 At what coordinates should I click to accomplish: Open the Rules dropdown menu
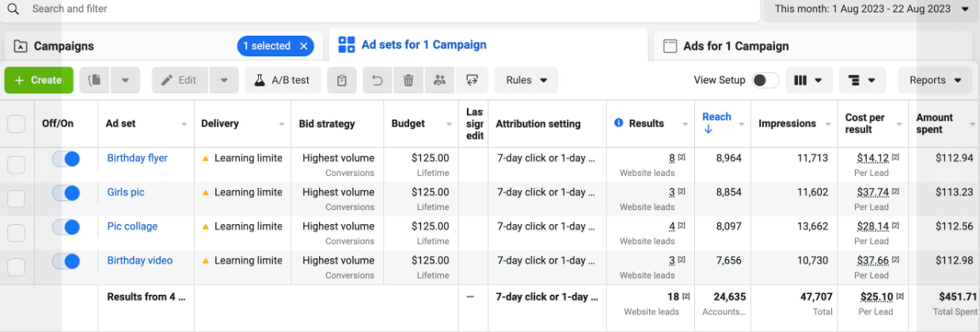[526, 80]
